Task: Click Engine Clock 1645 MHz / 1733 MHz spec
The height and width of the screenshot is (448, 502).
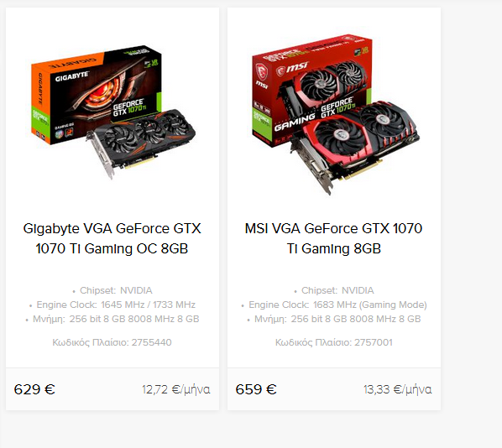Action: 112,305
